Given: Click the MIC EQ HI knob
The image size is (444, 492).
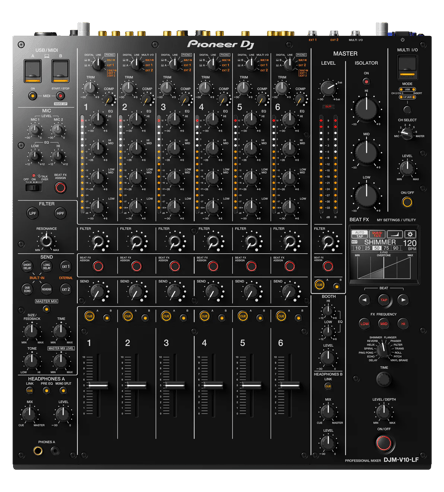Looking at the screenshot, I should click(x=58, y=156).
